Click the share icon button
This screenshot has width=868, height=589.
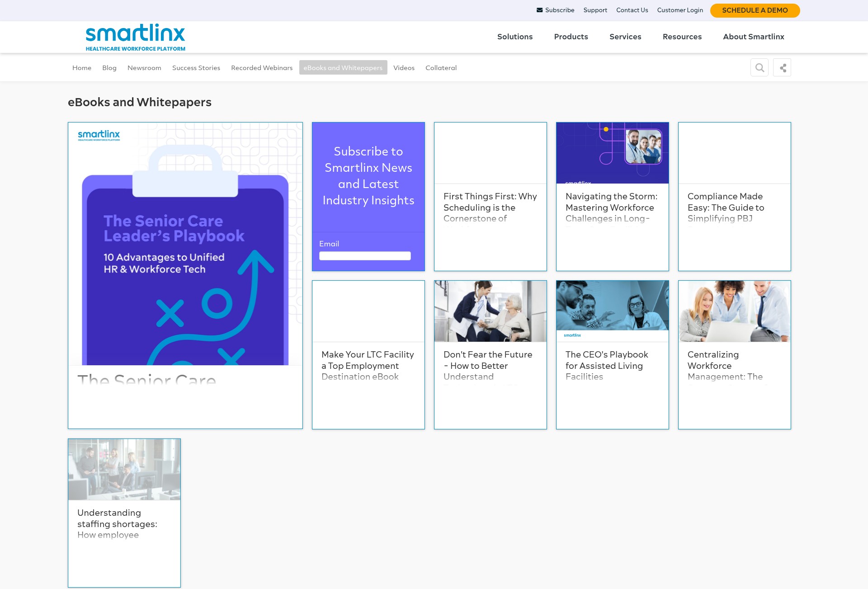click(x=782, y=68)
